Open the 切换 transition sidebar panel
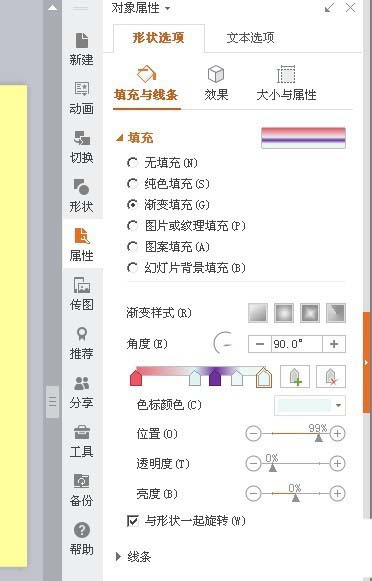The height and width of the screenshot is (581, 372). pyautogui.click(x=82, y=147)
